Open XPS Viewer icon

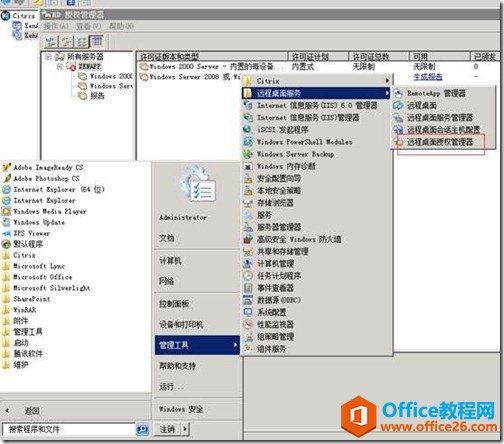tap(6, 233)
